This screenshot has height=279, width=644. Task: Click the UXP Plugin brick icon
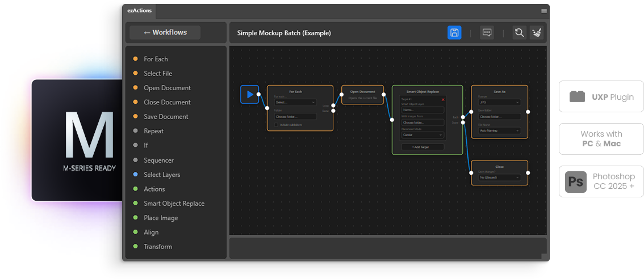click(577, 97)
